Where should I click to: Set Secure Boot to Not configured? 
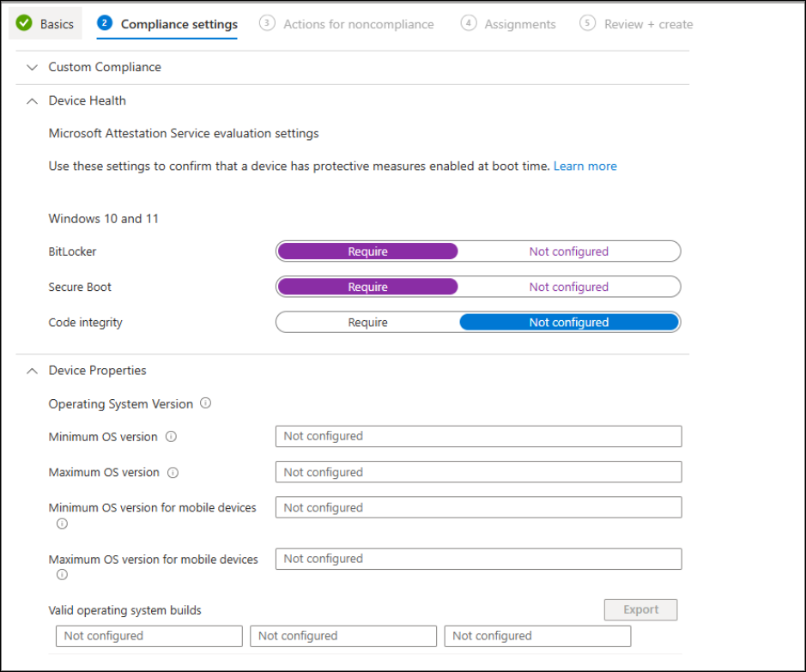click(x=568, y=288)
